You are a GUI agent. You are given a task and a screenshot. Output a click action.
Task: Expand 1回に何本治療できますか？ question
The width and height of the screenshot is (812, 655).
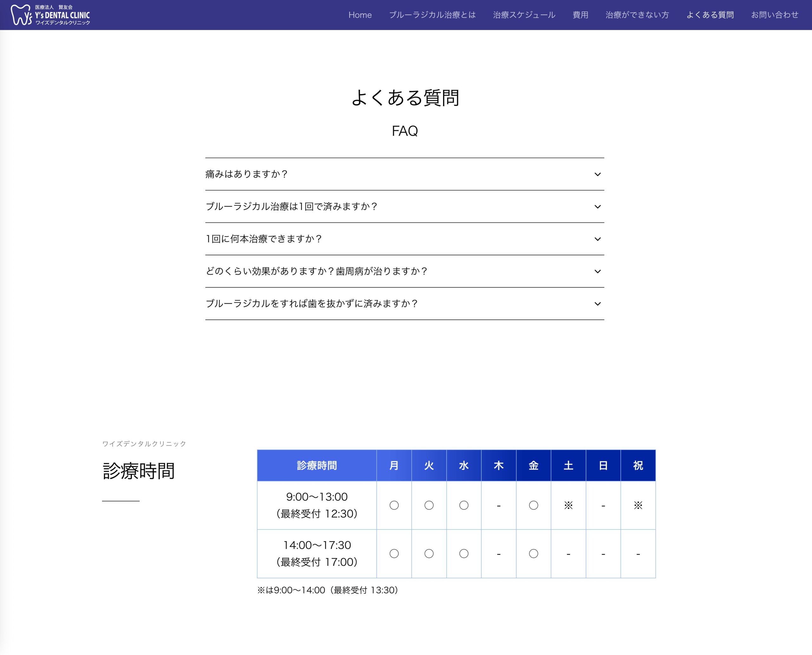[x=405, y=239]
